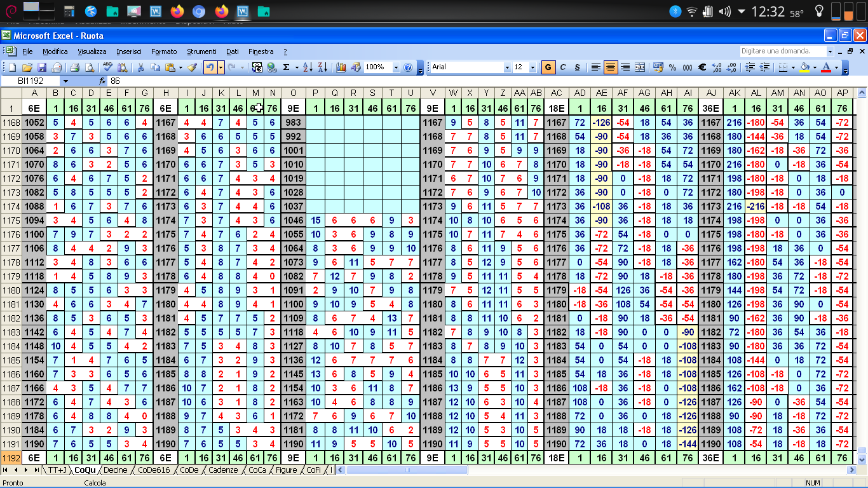Image resolution: width=868 pixels, height=488 pixels.
Task: Open Print Preview from the toolbar
Action: 90,67
